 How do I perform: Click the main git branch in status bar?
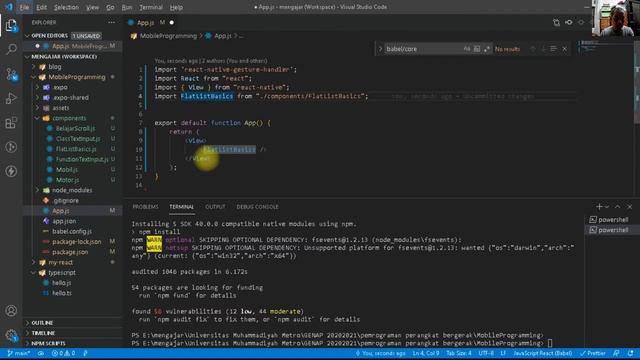point(19,353)
